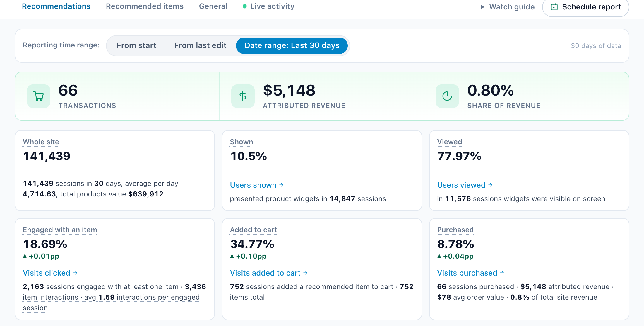This screenshot has height=326, width=644.
Task: Click the Added to cart heading
Action: [254, 230]
